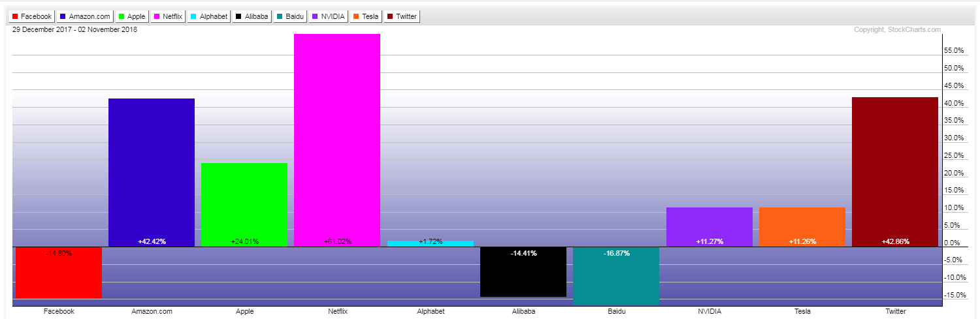Toggle the Amazon.com legend button
Viewport: 980px width, 319px height.
[84, 16]
